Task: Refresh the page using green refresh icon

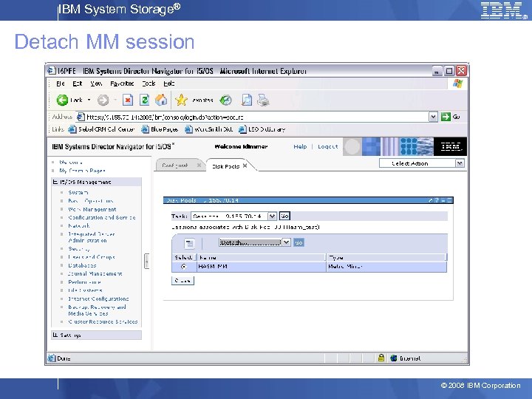Action: point(145,100)
